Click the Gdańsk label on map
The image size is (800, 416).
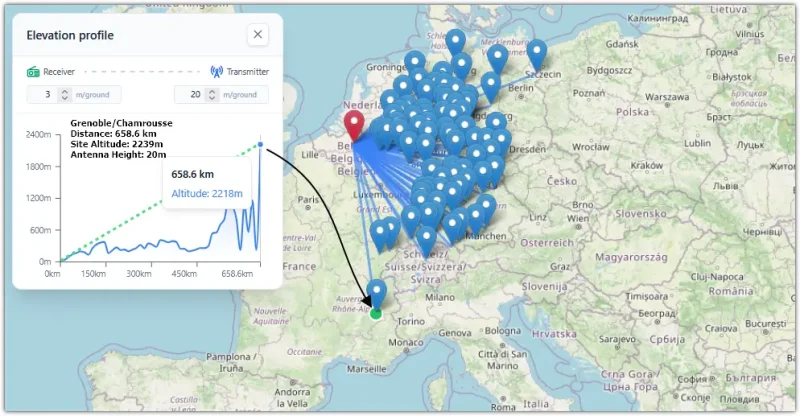click(622, 44)
